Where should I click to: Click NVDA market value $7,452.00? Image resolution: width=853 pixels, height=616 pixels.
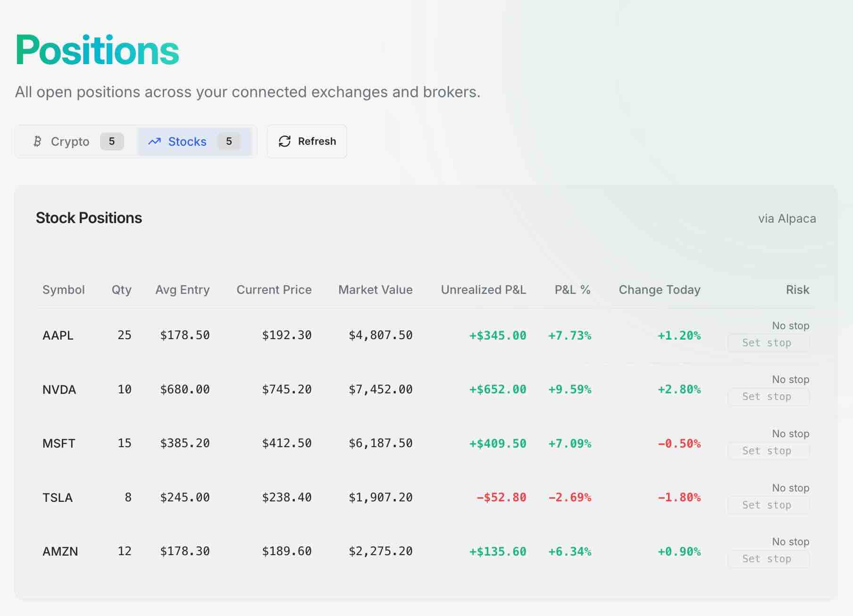pyautogui.click(x=381, y=390)
